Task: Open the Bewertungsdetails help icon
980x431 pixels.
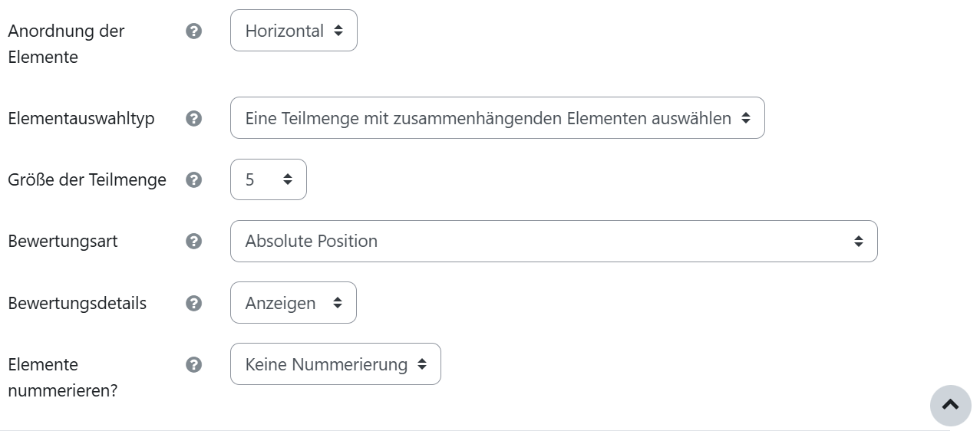Action: 194,303
